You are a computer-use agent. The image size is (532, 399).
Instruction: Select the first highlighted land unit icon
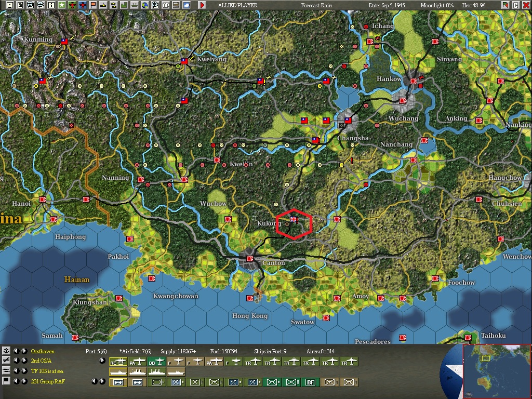click(118, 382)
